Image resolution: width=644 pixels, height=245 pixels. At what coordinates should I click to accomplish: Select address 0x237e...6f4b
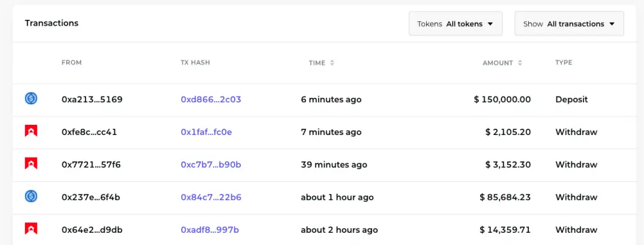tap(91, 197)
